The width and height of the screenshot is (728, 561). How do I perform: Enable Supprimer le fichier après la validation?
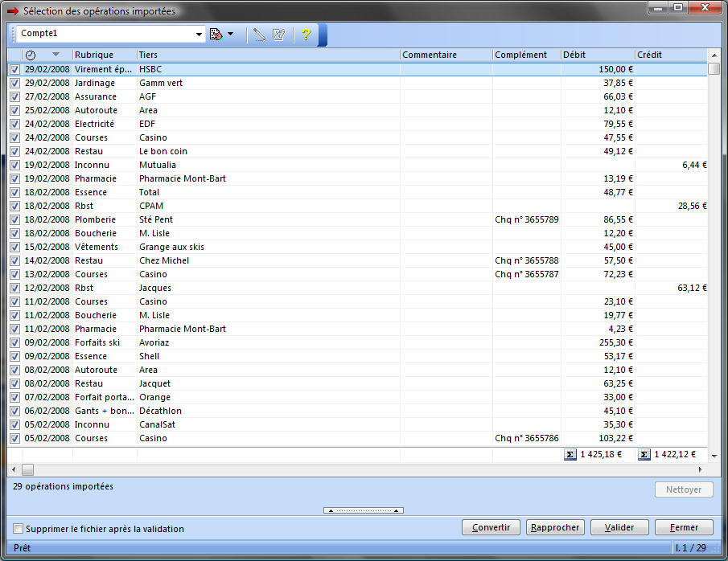[19, 529]
